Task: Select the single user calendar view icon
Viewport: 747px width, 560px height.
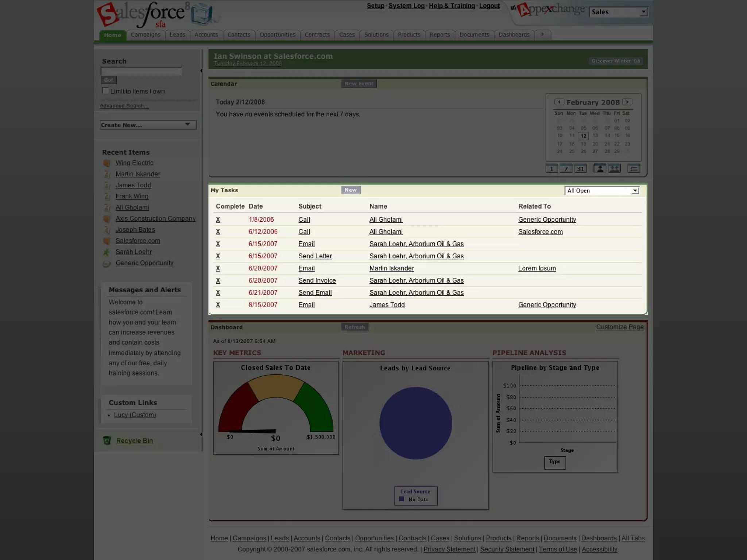Action: coord(600,169)
